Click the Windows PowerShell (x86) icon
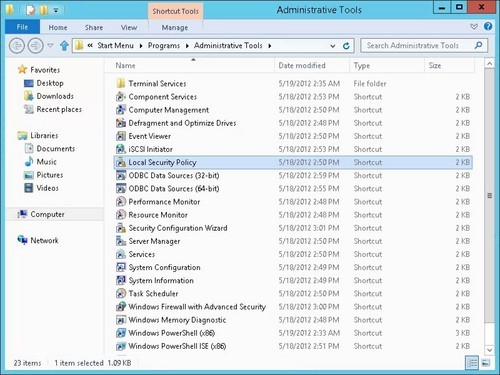This screenshot has width=500, height=375. 121,333
